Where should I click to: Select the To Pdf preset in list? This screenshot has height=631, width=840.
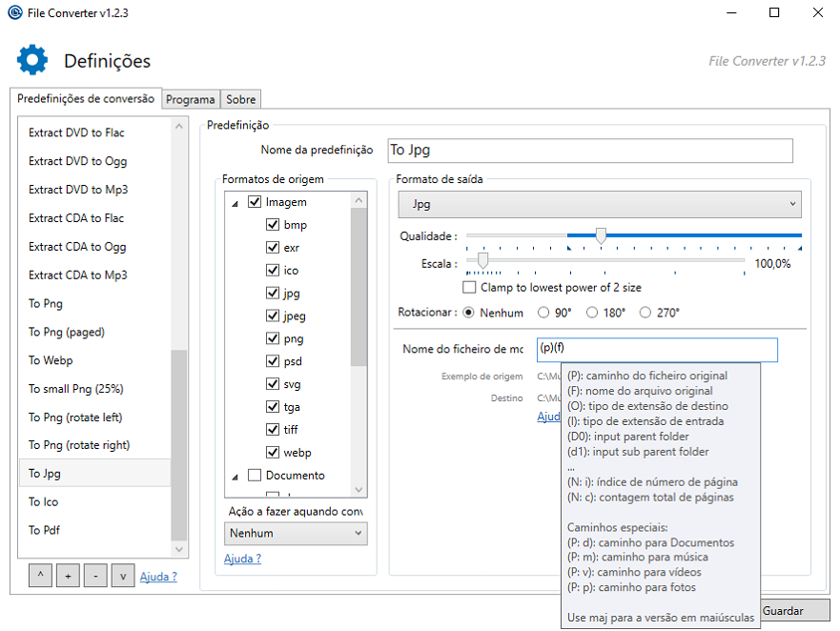tap(44, 530)
